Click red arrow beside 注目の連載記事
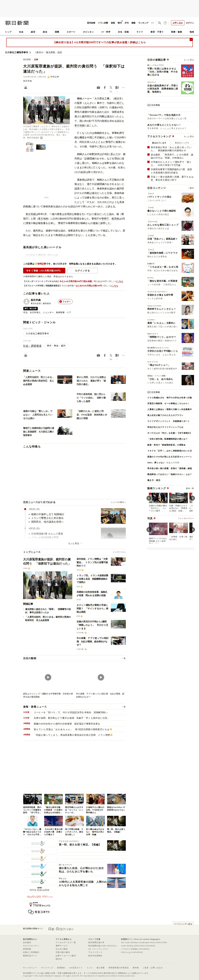199x980 pixels. point(168,60)
